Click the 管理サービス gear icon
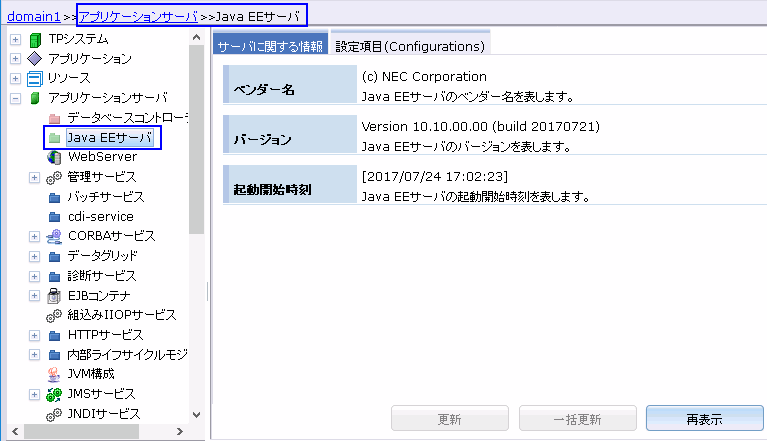This screenshot has width=767, height=441. [55, 177]
